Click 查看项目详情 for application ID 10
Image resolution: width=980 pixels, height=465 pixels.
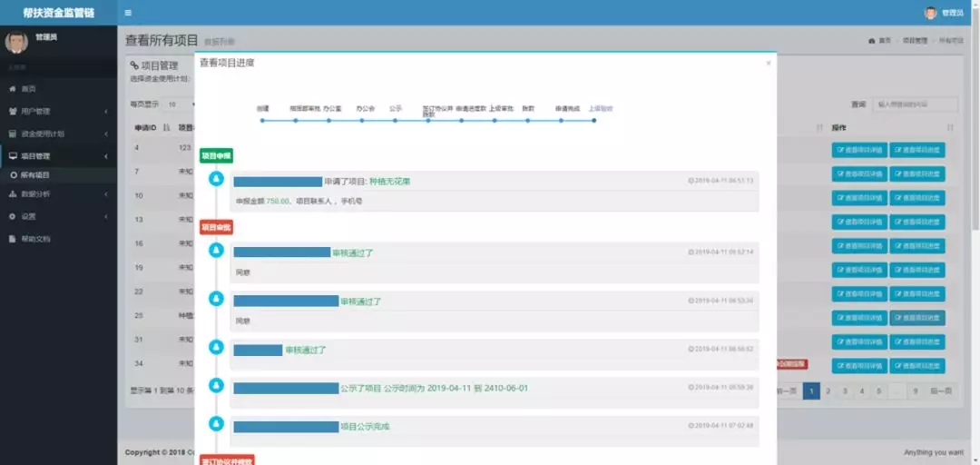click(x=859, y=198)
